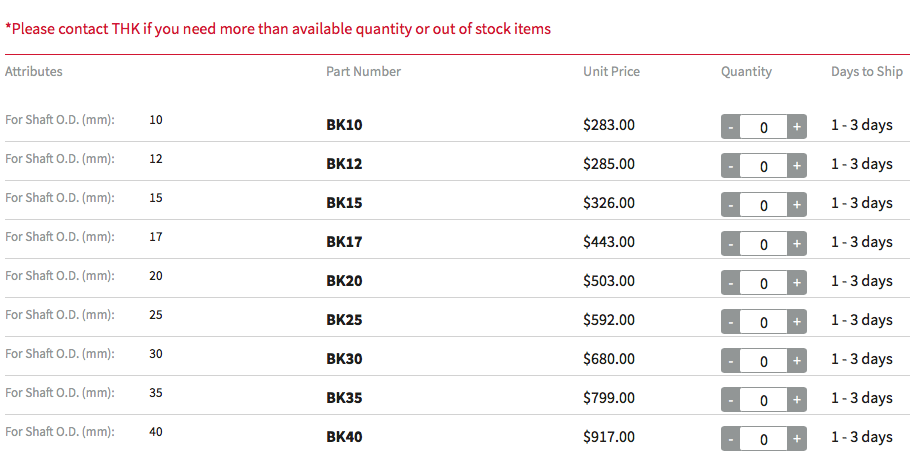Select quantity field on BK20 row

(x=764, y=283)
